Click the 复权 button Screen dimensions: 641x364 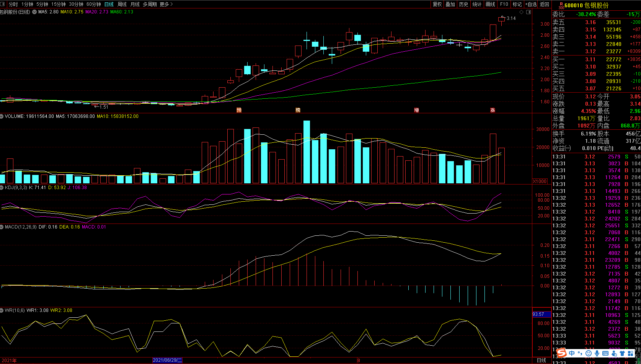pyautogui.click(x=437, y=4)
